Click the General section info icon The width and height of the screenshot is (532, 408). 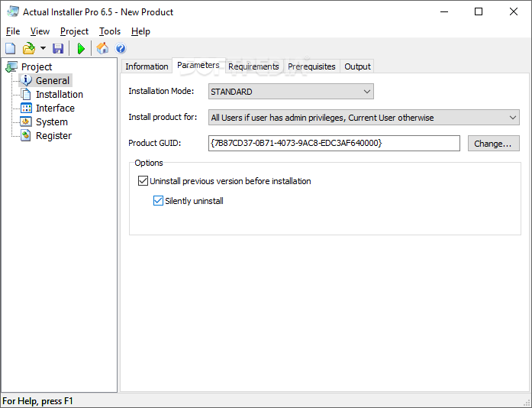(x=26, y=80)
